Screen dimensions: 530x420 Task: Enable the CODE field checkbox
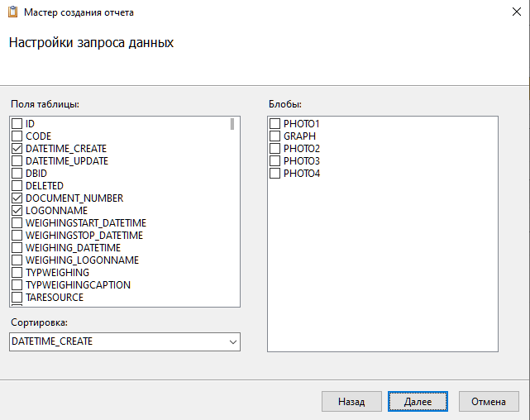tap(17, 136)
